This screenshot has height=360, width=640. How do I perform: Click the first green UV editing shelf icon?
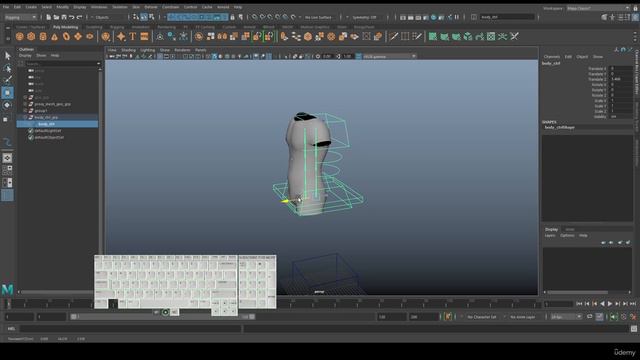(x=433, y=37)
